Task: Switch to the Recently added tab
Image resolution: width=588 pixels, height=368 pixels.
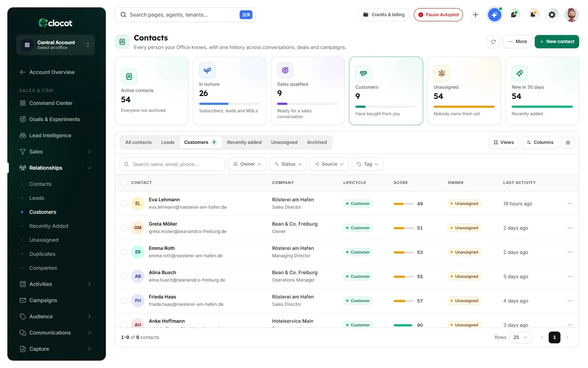Action: [x=244, y=142]
